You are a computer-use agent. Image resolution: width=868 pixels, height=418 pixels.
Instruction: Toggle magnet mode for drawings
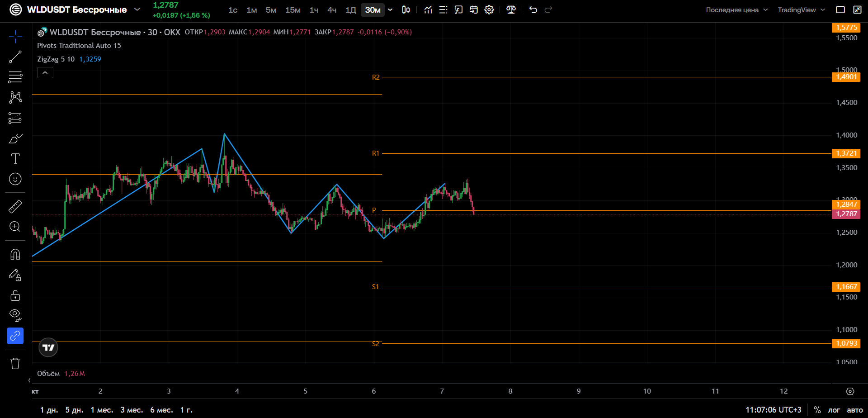tap(15, 254)
